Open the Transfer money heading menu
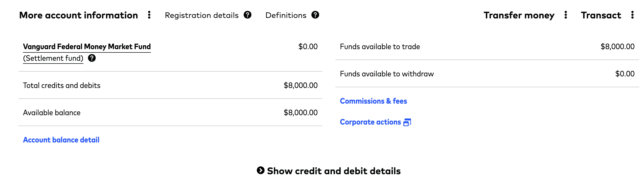 pos(519,15)
